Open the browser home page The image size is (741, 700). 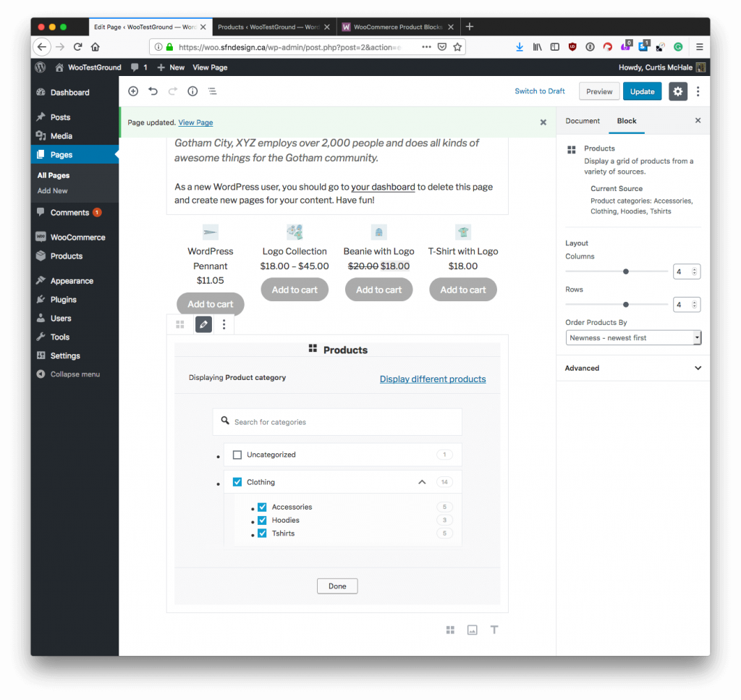[96, 47]
